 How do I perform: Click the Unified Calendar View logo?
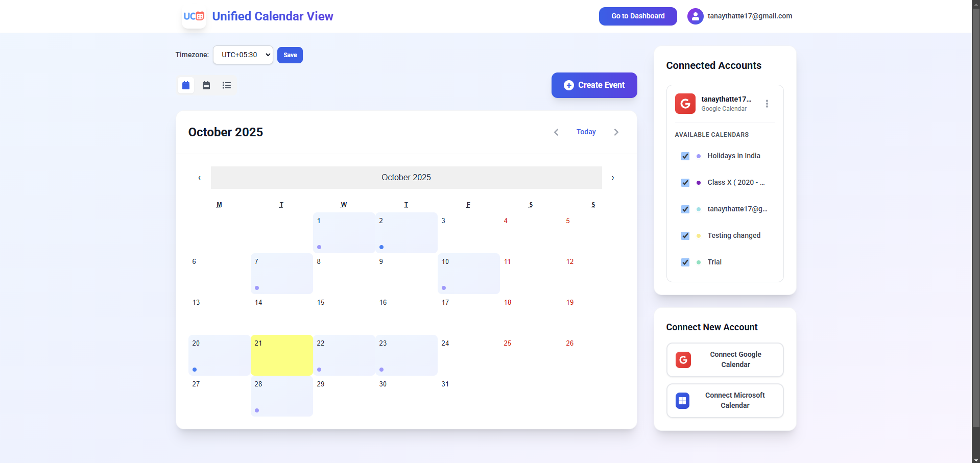click(x=194, y=16)
